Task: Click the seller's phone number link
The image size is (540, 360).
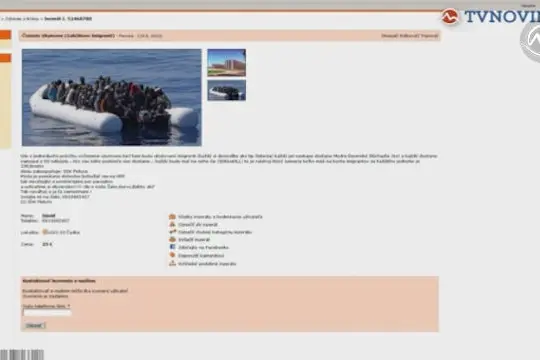Action: click(56, 220)
